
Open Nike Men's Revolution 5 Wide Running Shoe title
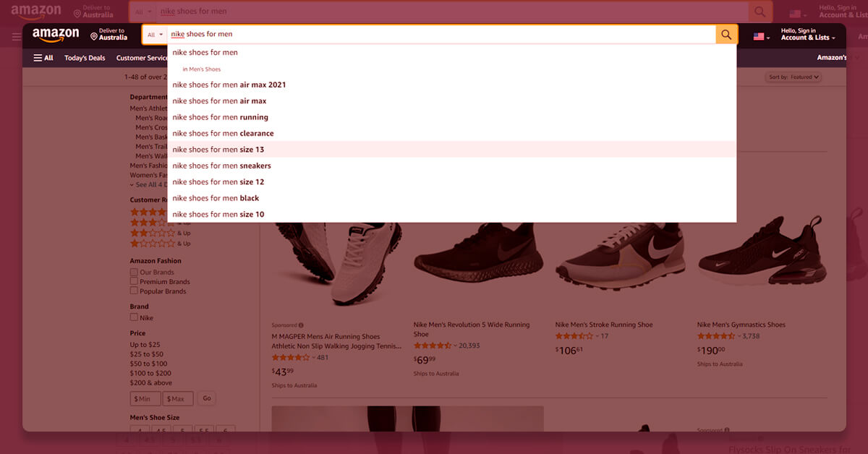click(472, 330)
